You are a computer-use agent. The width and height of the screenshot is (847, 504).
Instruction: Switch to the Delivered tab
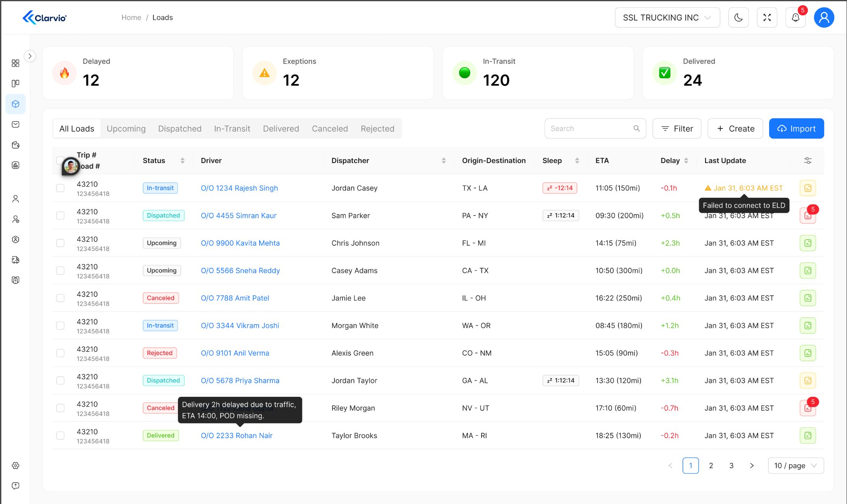[x=281, y=128]
